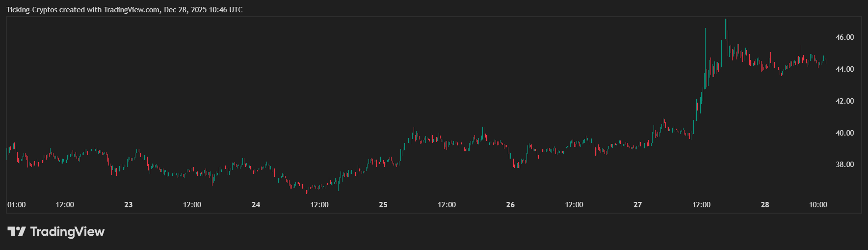Click the TradingView wordmark text
Viewport: 868px width, 250px height.
pyautogui.click(x=67, y=231)
